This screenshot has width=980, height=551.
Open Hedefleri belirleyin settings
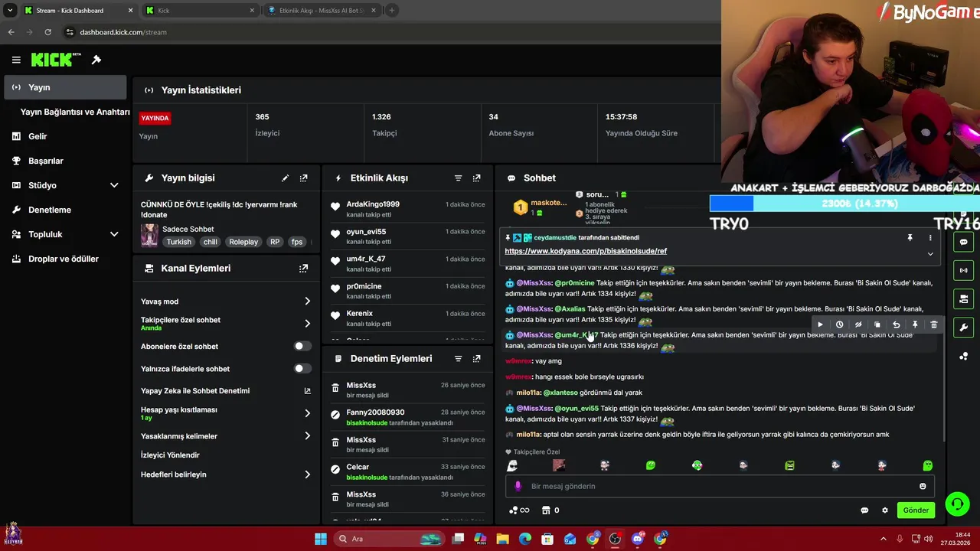point(226,474)
